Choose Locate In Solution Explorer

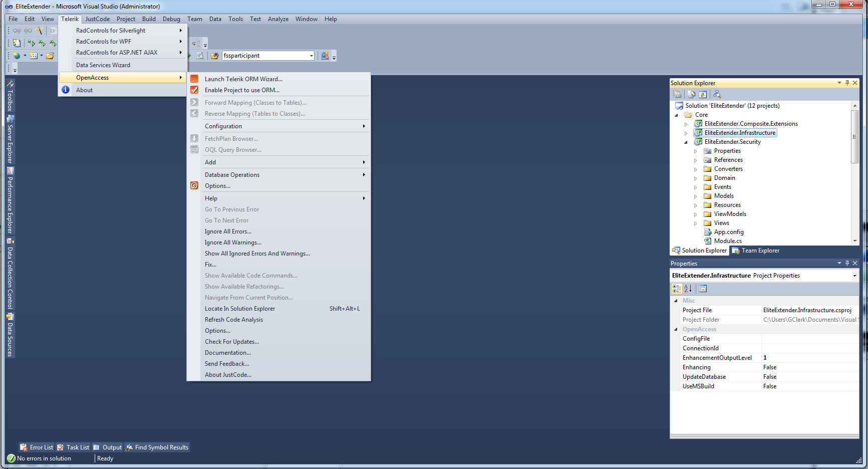pyautogui.click(x=279, y=309)
